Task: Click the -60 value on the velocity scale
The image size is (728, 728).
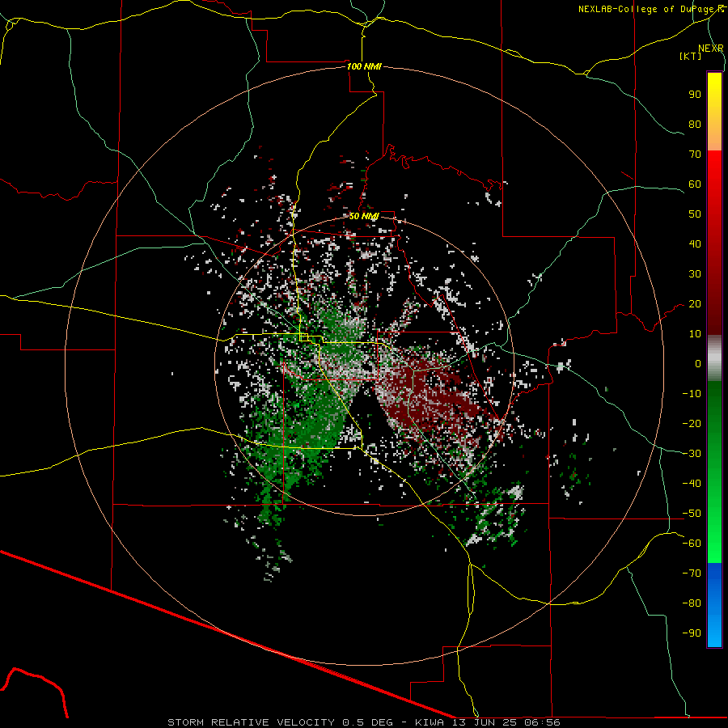Action: click(692, 544)
